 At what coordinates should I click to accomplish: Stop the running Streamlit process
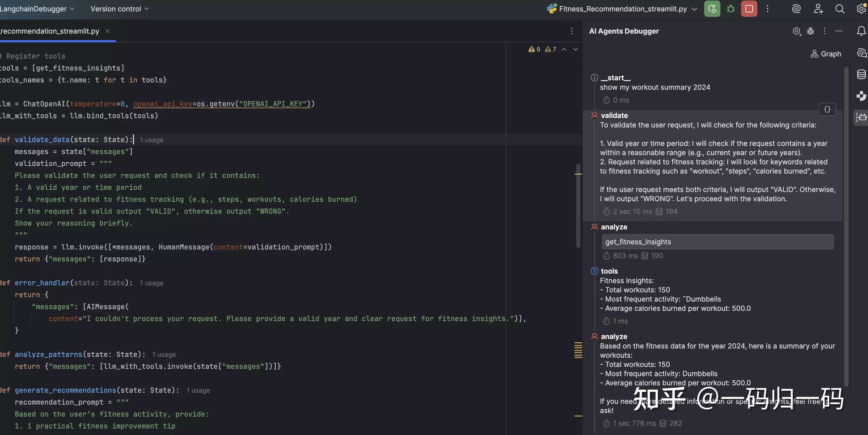click(749, 9)
